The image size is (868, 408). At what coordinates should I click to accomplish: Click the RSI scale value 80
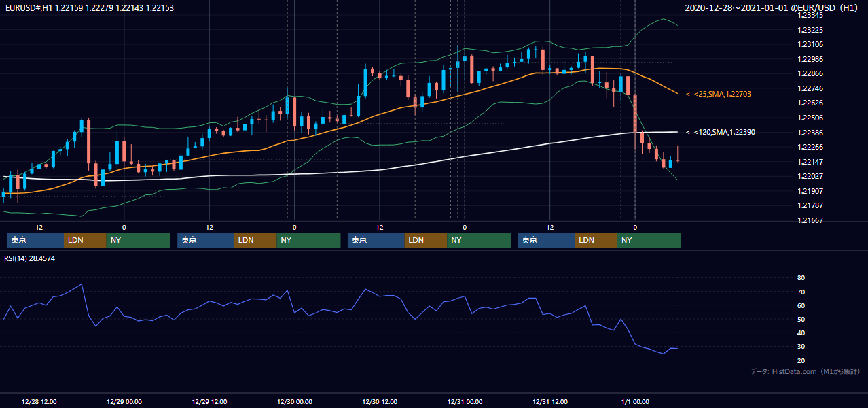point(801,278)
